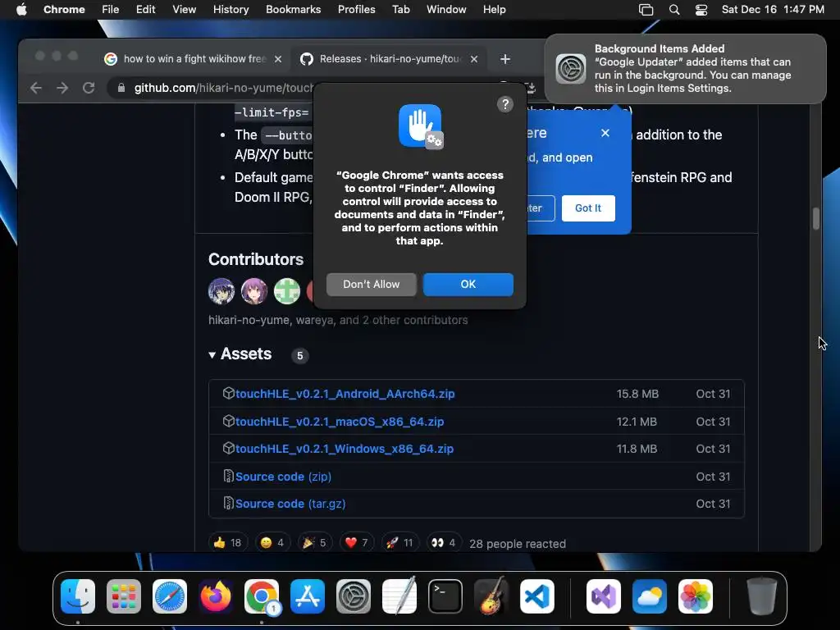This screenshot has height=630, width=840.
Task: Select the Releases hikari-no-yume tab
Action: tap(388, 59)
